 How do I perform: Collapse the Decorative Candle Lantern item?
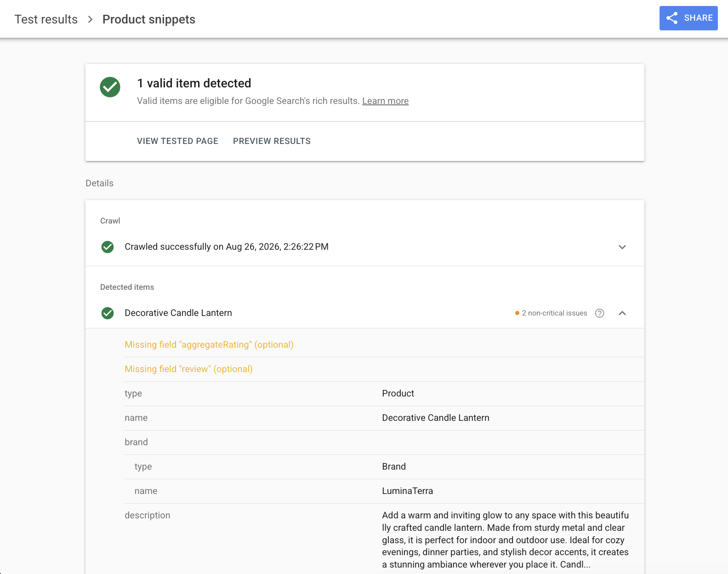click(622, 313)
